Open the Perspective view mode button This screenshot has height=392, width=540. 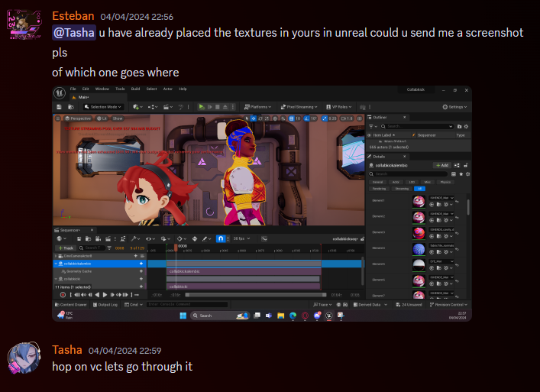pyautogui.click(x=78, y=118)
